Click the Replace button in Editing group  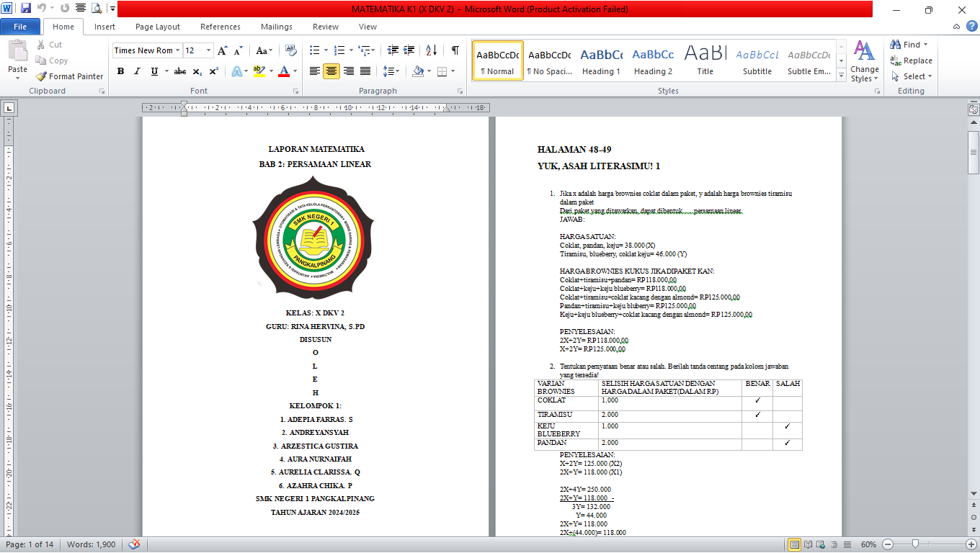tap(912, 60)
